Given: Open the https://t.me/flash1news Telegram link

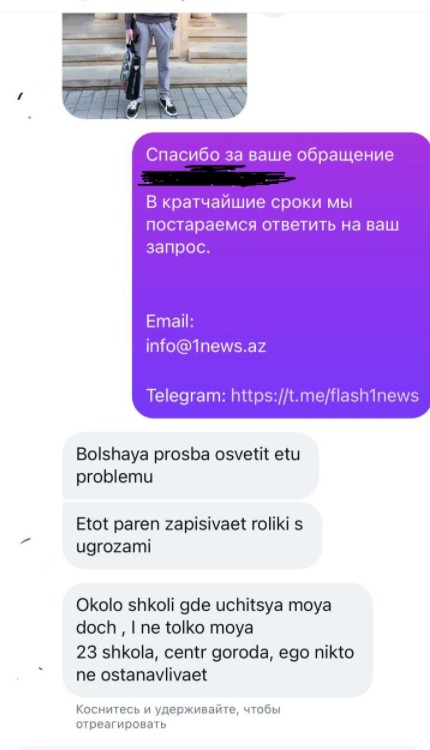Looking at the screenshot, I should coord(325,396).
